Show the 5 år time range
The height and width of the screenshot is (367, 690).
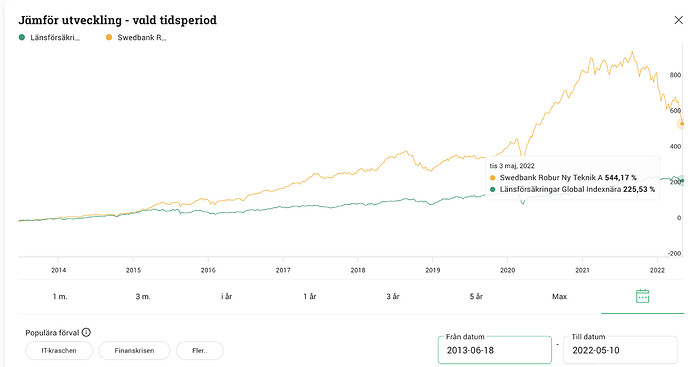(x=476, y=297)
